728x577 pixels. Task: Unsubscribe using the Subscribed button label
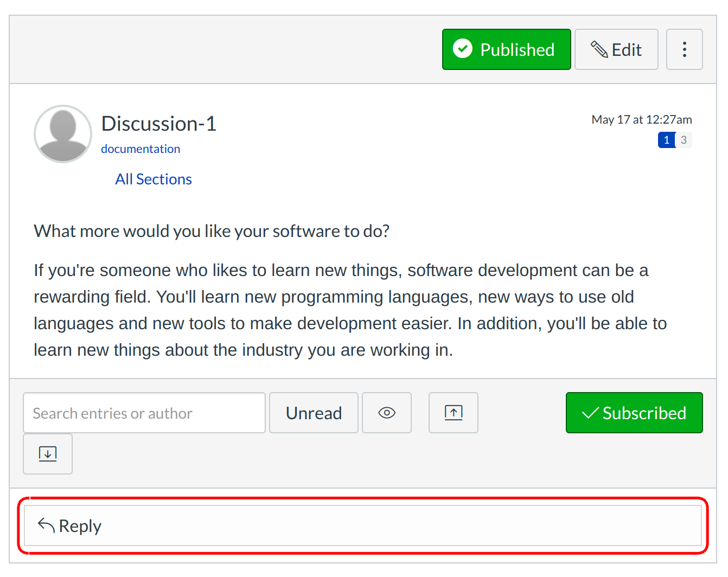click(x=644, y=413)
